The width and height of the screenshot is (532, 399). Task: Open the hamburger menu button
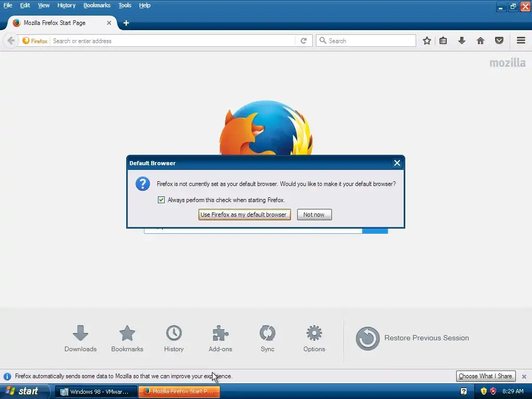[521, 41]
